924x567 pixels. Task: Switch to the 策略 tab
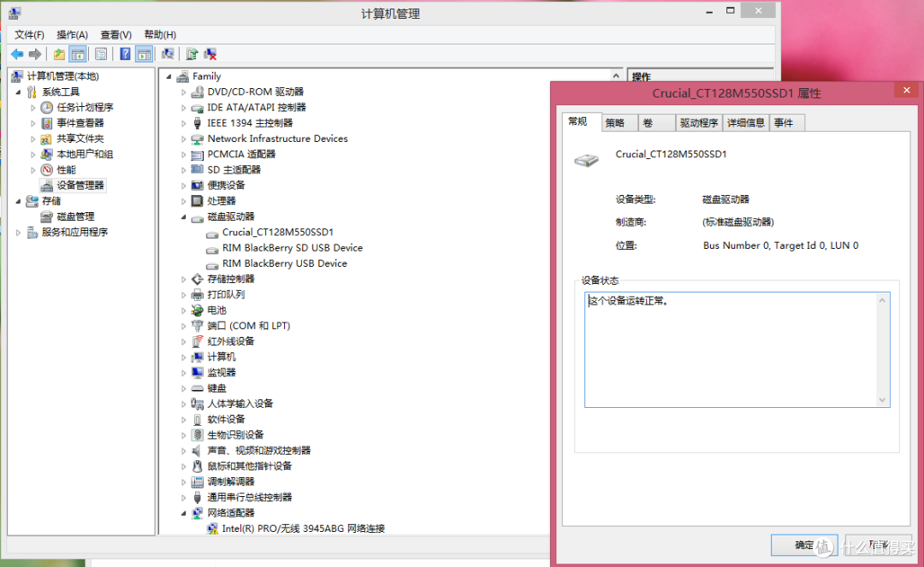point(619,122)
